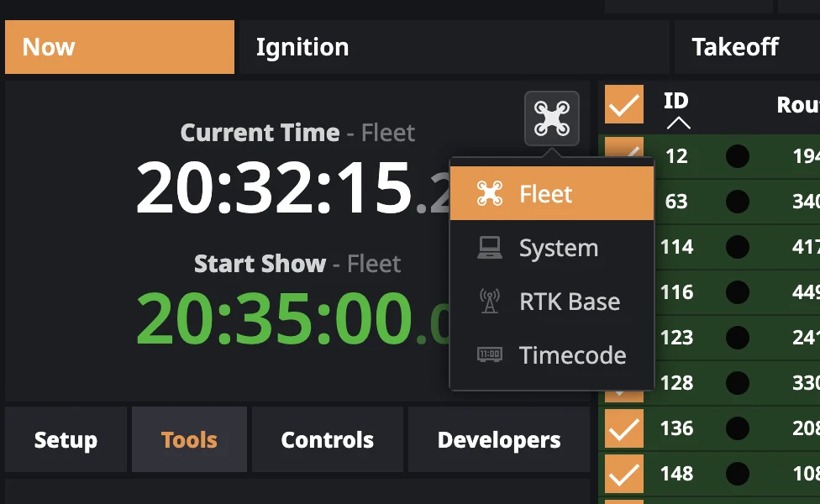Toggle the select-all checkbox in table header
The width and height of the screenshot is (820, 504).
(x=624, y=104)
